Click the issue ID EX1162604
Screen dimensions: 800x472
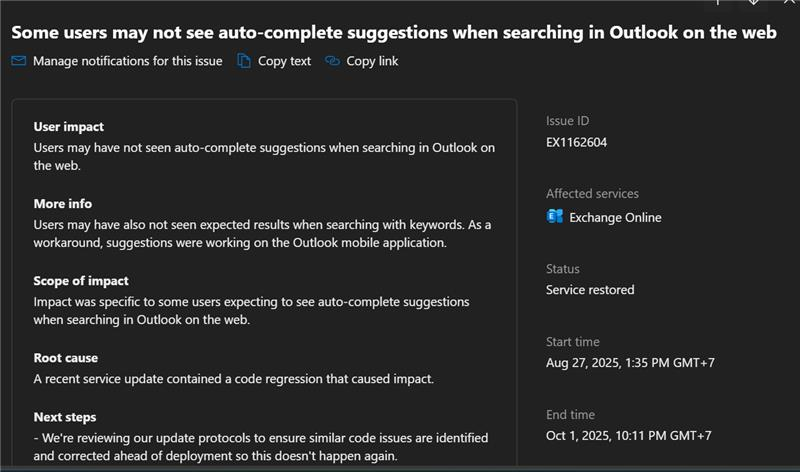point(576,142)
